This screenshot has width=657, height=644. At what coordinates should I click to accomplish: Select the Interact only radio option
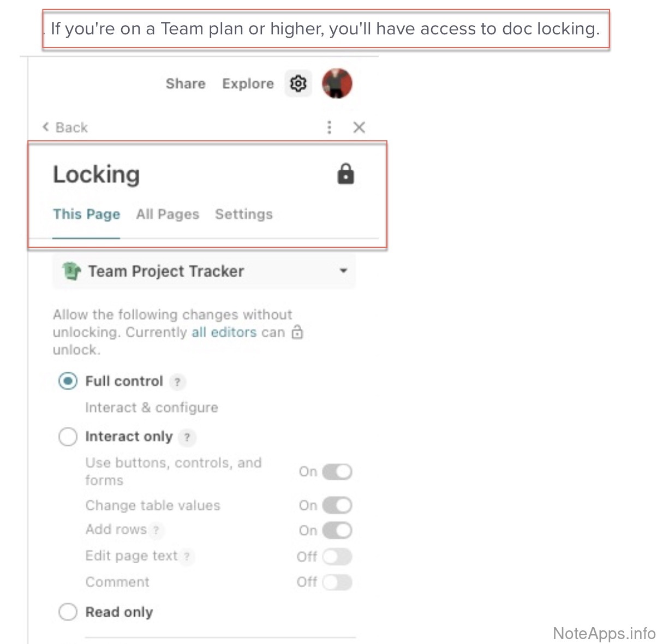click(68, 437)
